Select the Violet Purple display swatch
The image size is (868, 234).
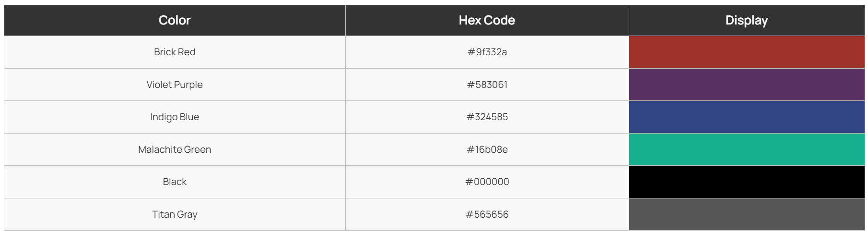[x=747, y=85]
